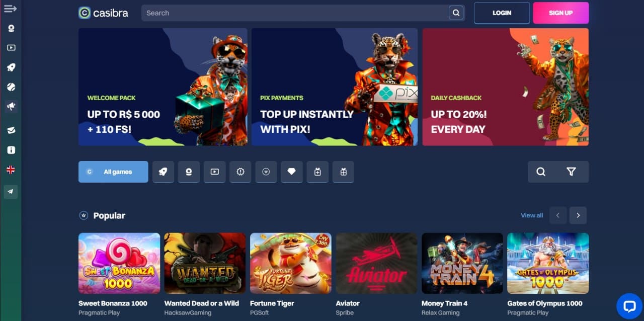Open info page via sidebar info icon
Viewport: 644px width, 321px height.
[x=11, y=150]
